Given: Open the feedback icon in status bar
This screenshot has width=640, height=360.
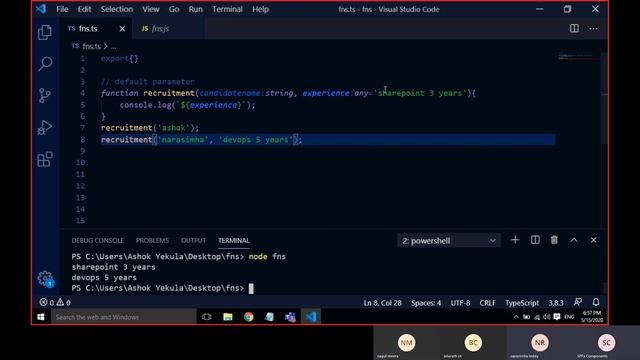Looking at the screenshot, I should pyautogui.click(x=578, y=302).
